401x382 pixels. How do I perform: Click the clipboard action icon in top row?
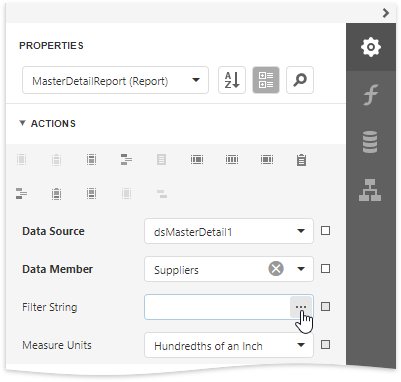[x=302, y=160]
